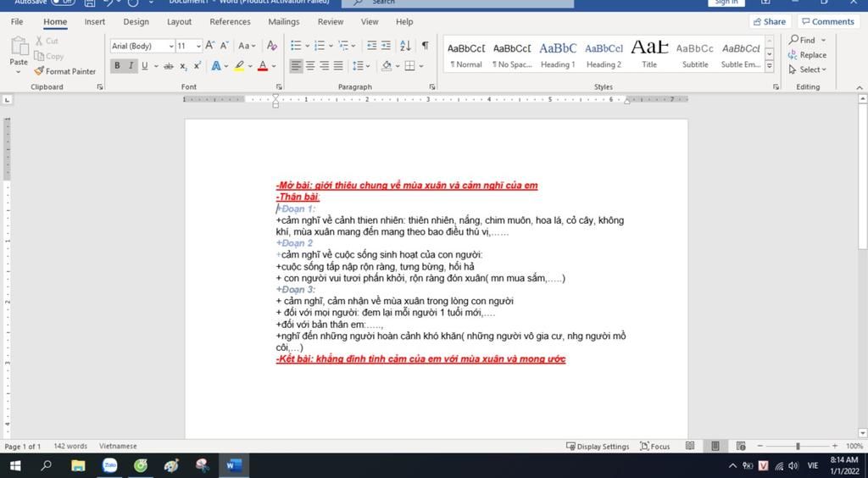Screen dimensions: 868x478
Task: Open the font size dropdown
Action: pos(198,46)
